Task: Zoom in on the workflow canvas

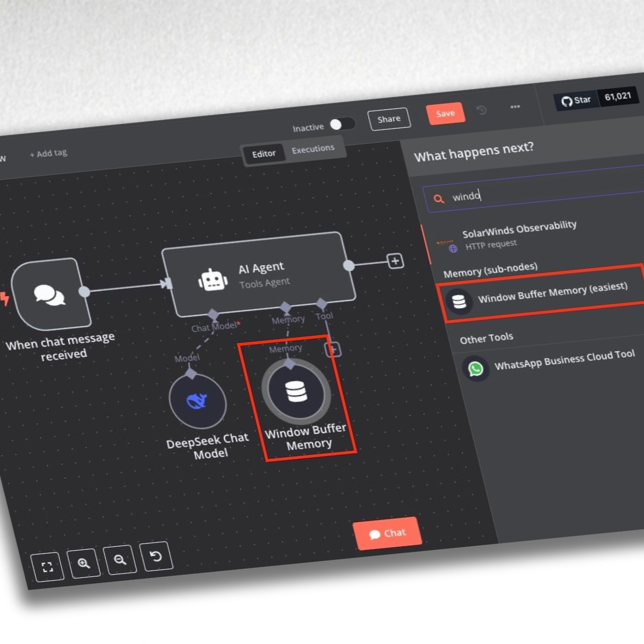Action: click(x=84, y=563)
